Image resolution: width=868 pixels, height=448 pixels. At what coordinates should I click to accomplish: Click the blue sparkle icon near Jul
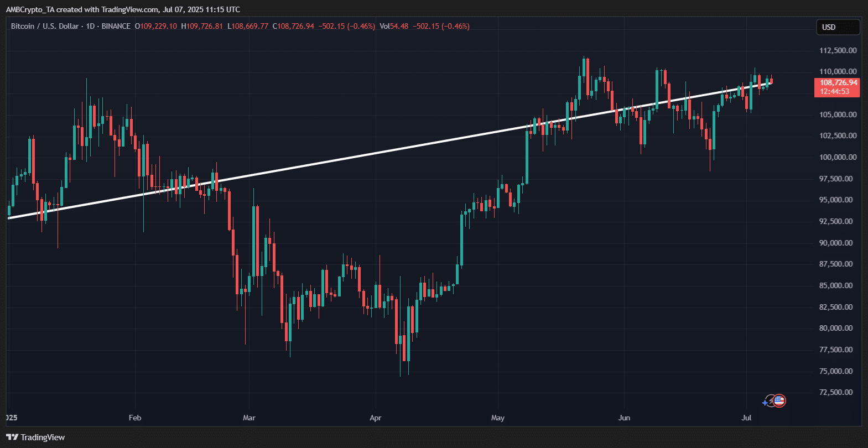pyautogui.click(x=765, y=403)
